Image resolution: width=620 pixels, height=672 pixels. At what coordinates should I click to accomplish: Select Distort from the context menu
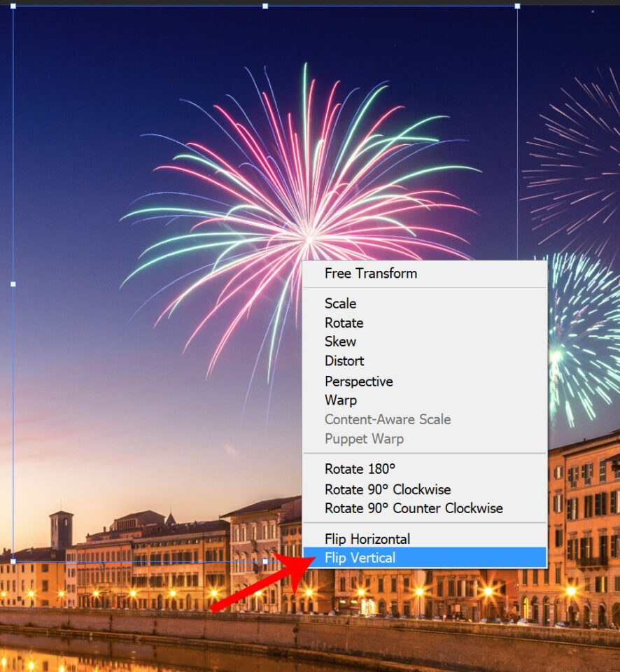point(344,361)
